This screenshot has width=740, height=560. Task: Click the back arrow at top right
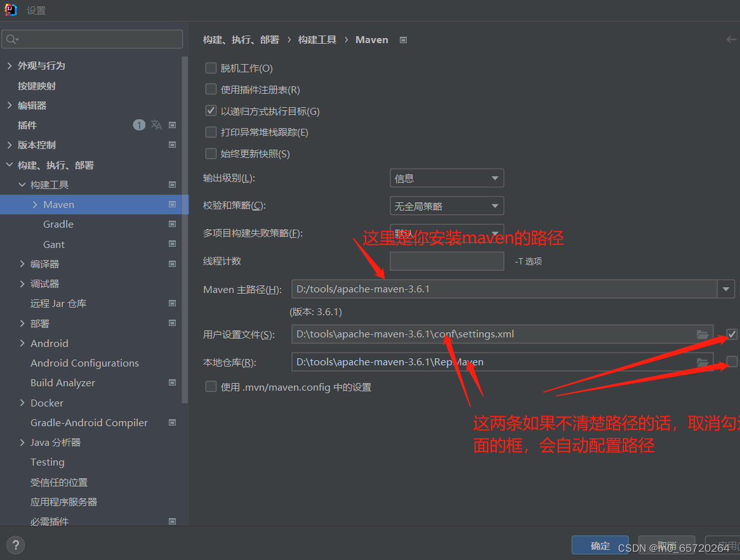731,39
